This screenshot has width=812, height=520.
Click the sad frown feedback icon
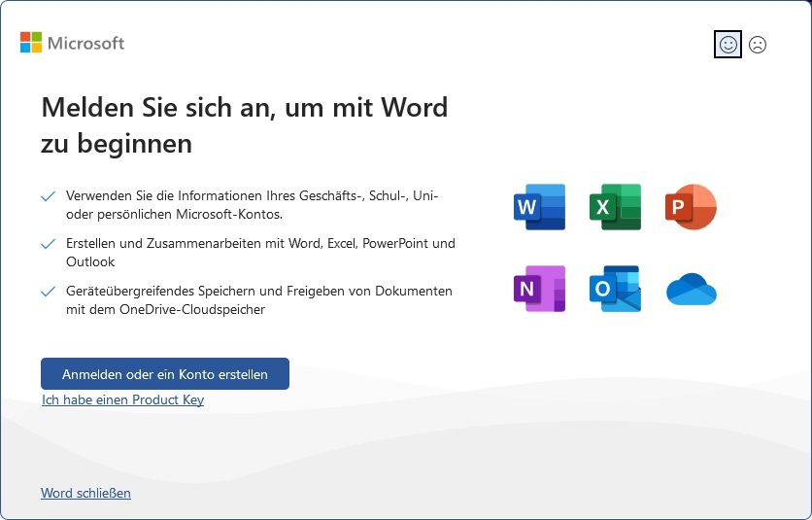coord(758,45)
